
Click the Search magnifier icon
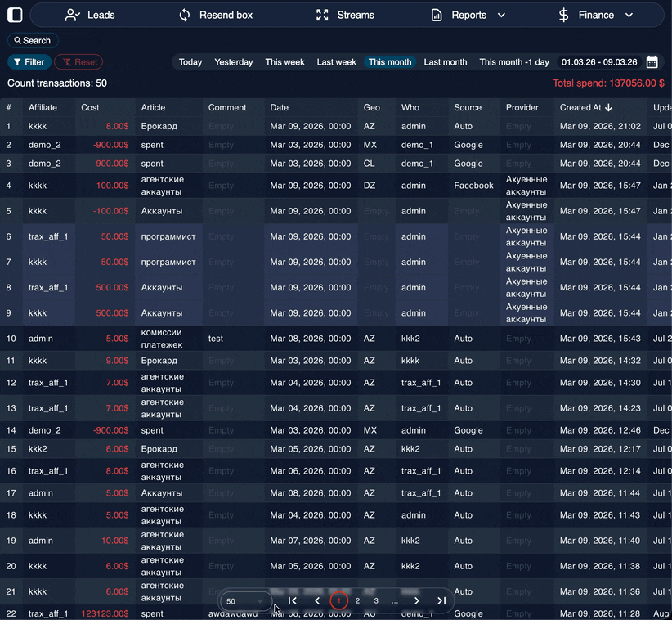pyautogui.click(x=18, y=40)
